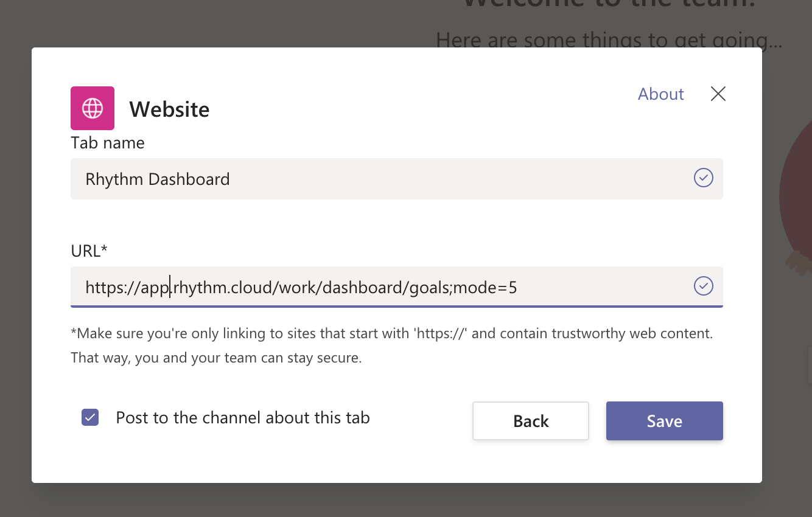The height and width of the screenshot is (517, 812).
Task: Save the website tab
Action: point(665,421)
